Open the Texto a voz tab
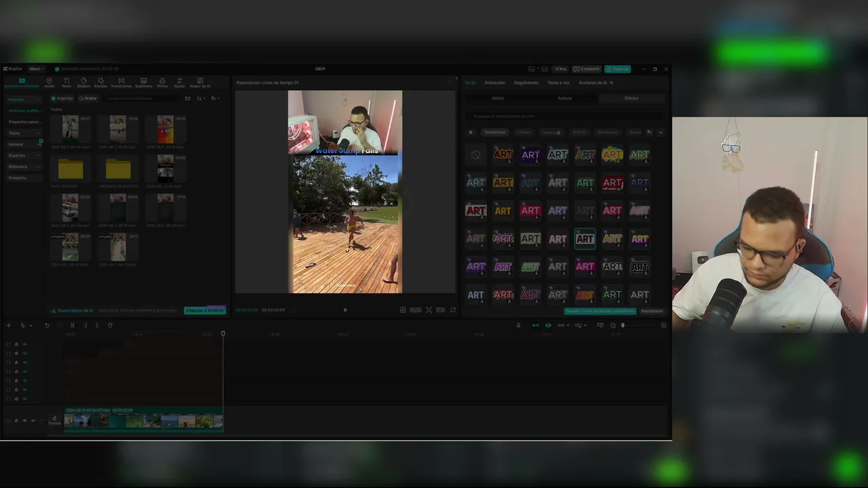 (x=559, y=83)
